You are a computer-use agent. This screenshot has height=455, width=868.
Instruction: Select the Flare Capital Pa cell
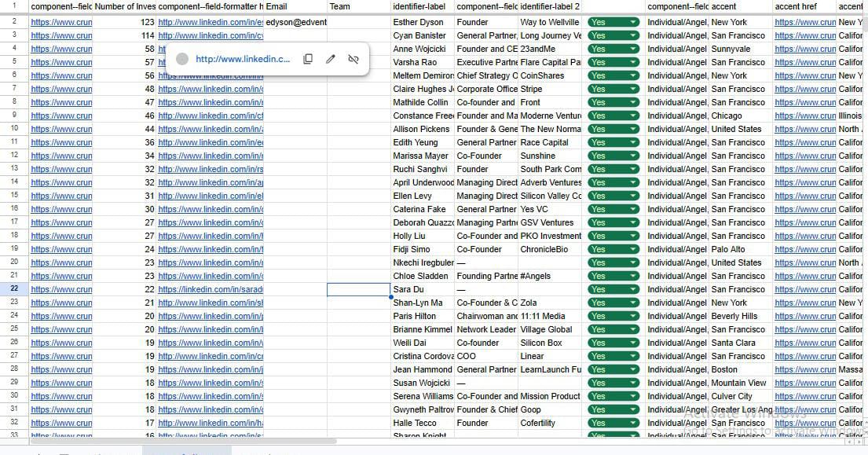[550, 62]
